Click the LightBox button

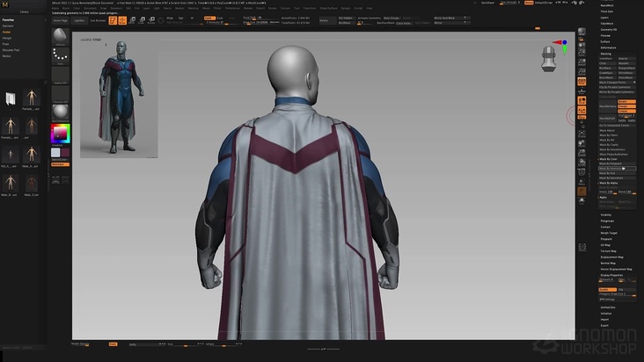click(x=79, y=20)
